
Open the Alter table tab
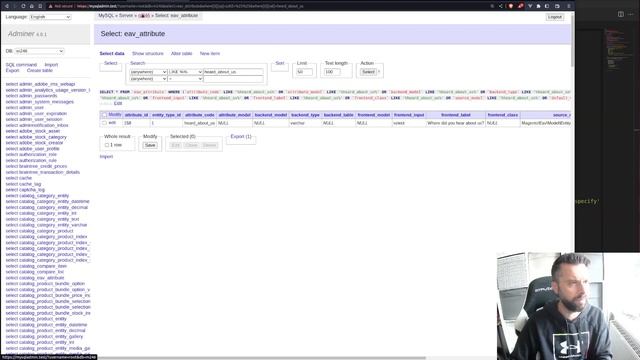point(182,53)
